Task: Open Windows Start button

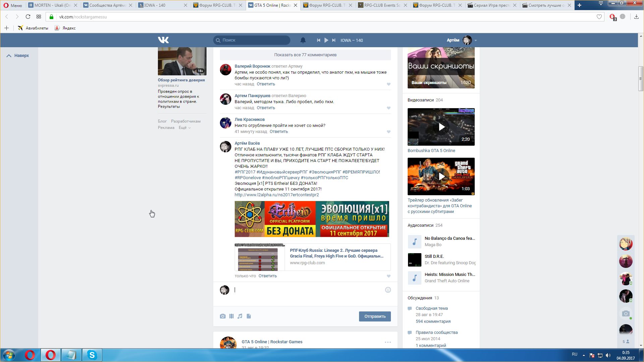Action: click(9, 355)
